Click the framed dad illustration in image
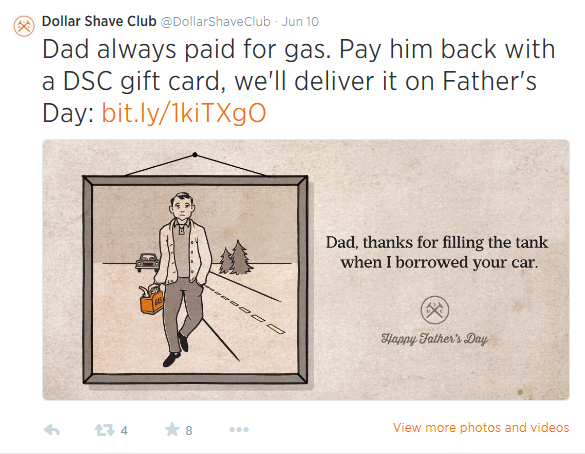Screen dimensions: 585x454 coord(195,279)
